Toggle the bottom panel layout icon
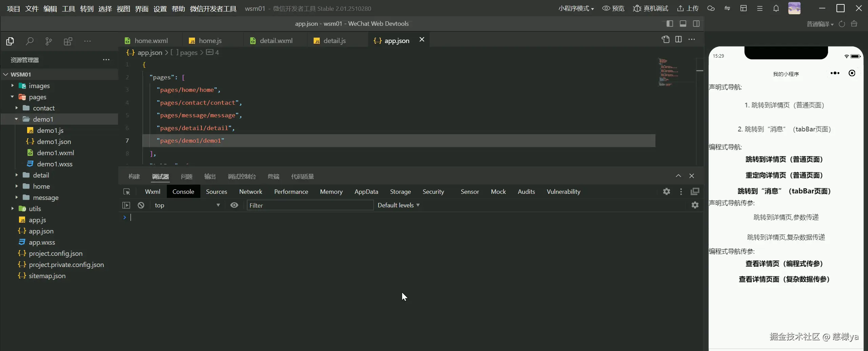The image size is (868, 351). (x=683, y=23)
